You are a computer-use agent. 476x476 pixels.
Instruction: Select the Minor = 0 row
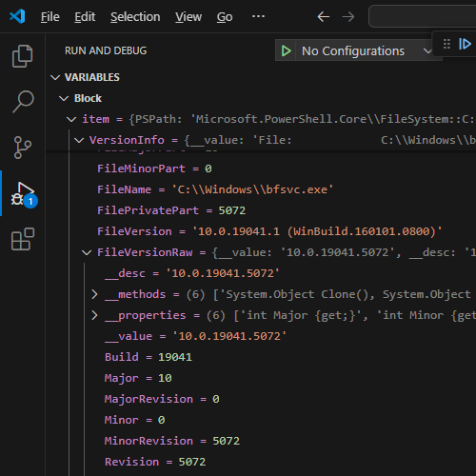coord(261,420)
